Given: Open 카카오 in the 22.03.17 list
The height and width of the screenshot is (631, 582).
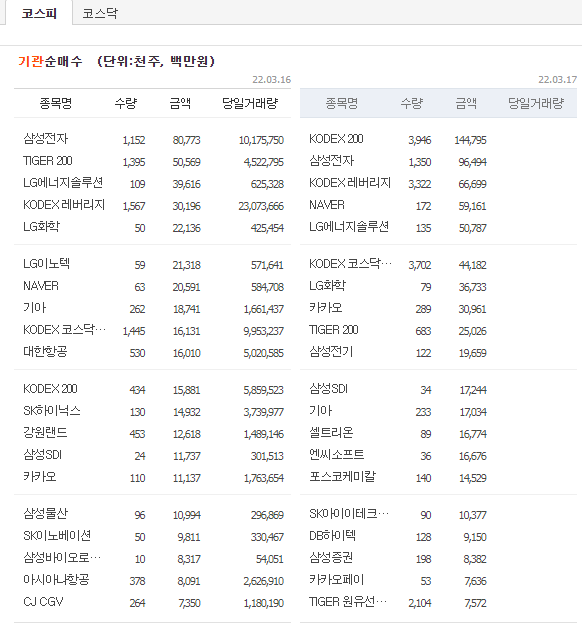Looking at the screenshot, I should tap(326, 308).
